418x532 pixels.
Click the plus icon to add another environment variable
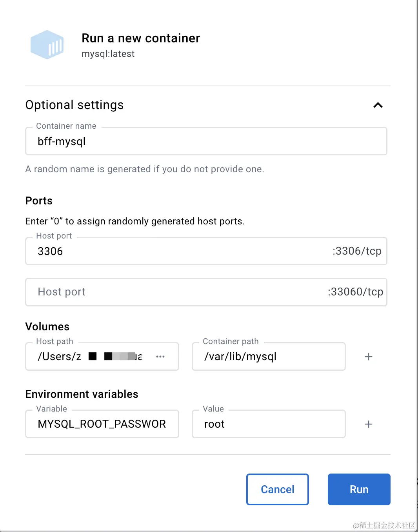click(368, 424)
